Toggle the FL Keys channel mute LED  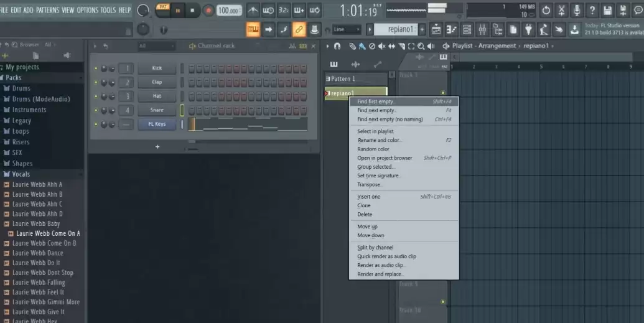(x=96, y=124)
